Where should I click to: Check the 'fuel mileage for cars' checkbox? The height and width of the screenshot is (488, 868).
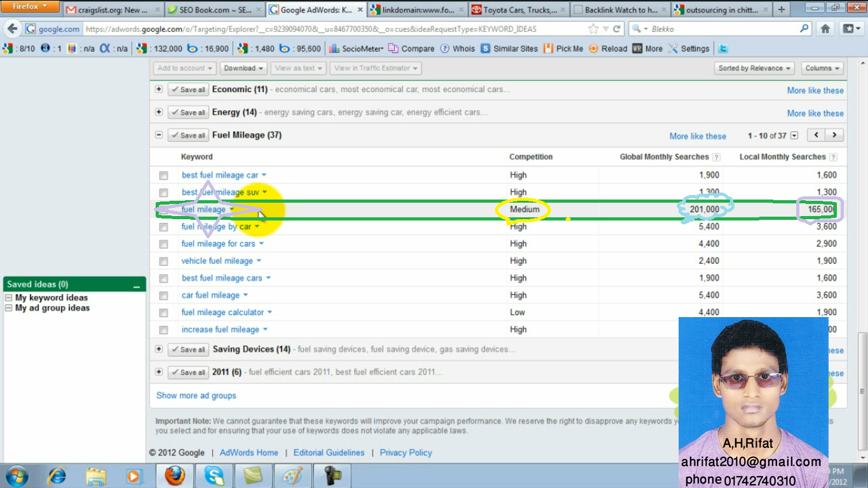coord(163,244)
